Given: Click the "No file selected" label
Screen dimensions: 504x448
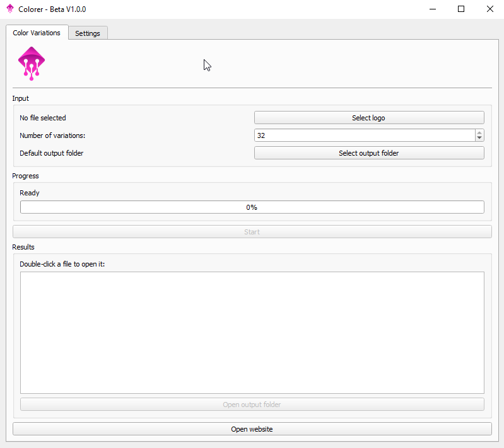Looking at the screenshot, I should [43, 118].
